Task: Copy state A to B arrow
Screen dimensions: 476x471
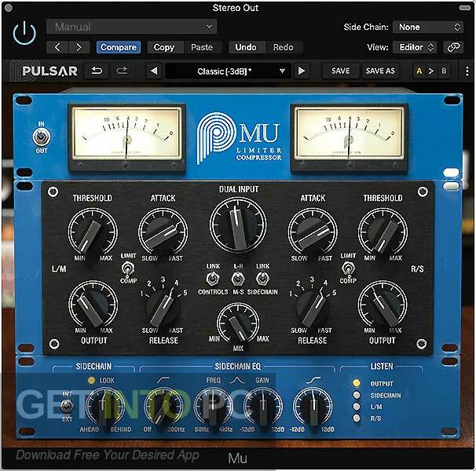Action: [x=431, y=71]
